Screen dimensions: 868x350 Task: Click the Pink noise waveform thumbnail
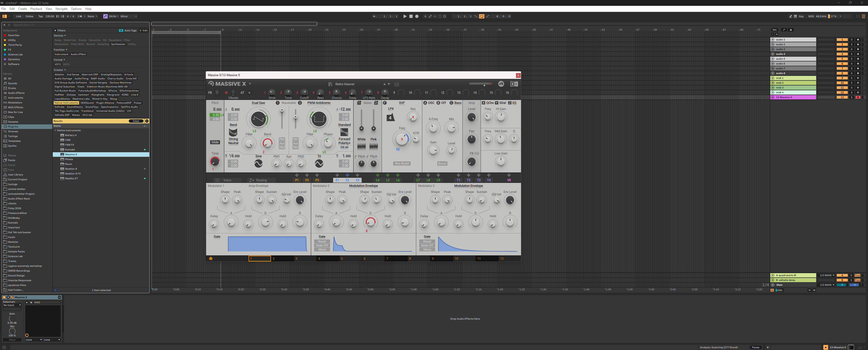(373, 146)
